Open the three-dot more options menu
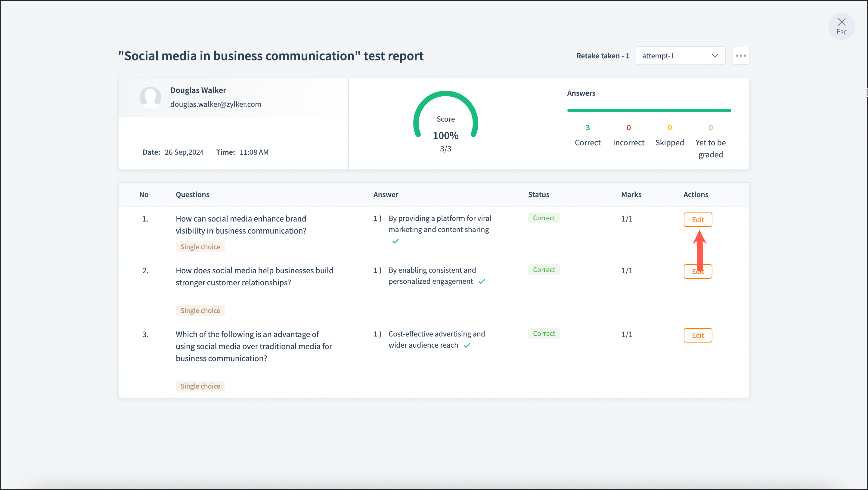The image size is (868, 490). (741, 56)
